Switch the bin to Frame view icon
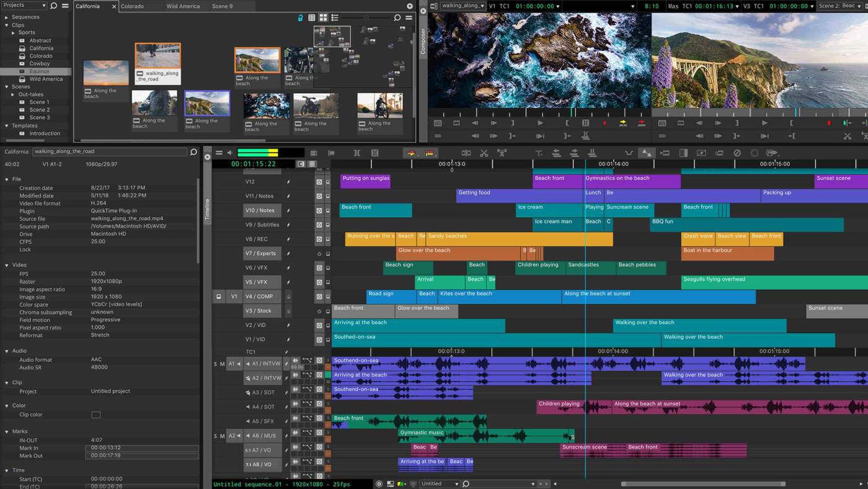Screen dimensions: 868x489 323,17
